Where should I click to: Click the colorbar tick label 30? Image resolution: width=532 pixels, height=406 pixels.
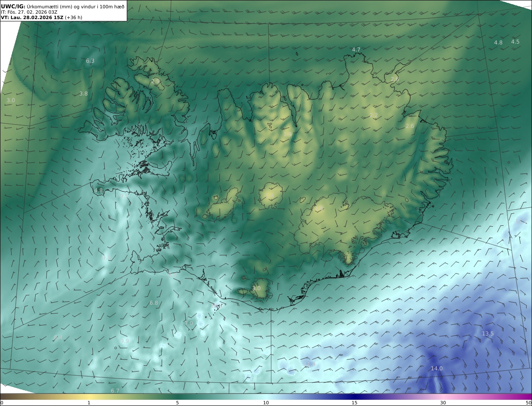(x=443, y=403)
